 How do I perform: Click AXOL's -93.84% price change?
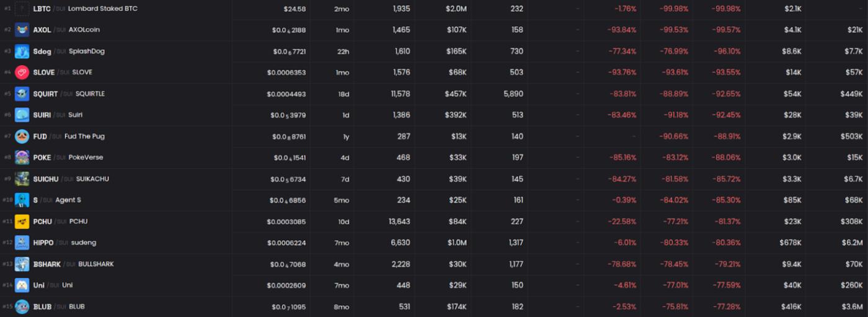[622, 30]
